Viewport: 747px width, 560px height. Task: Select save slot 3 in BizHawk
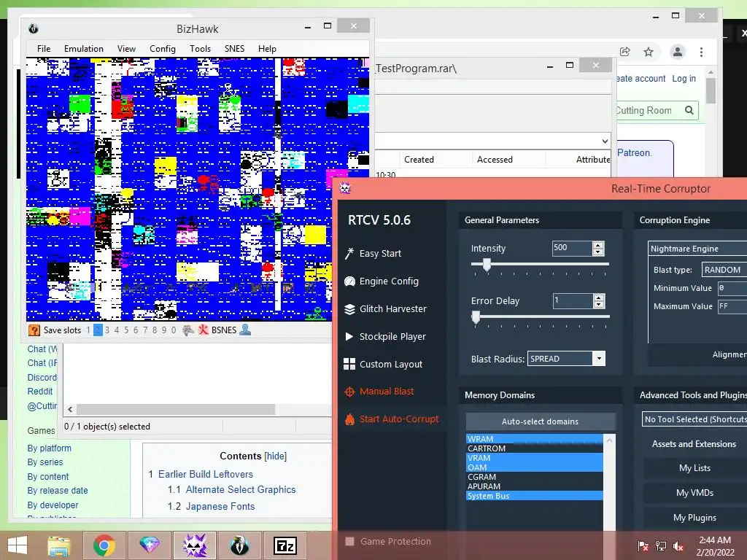pyautogui.click(x=107, y=330)
